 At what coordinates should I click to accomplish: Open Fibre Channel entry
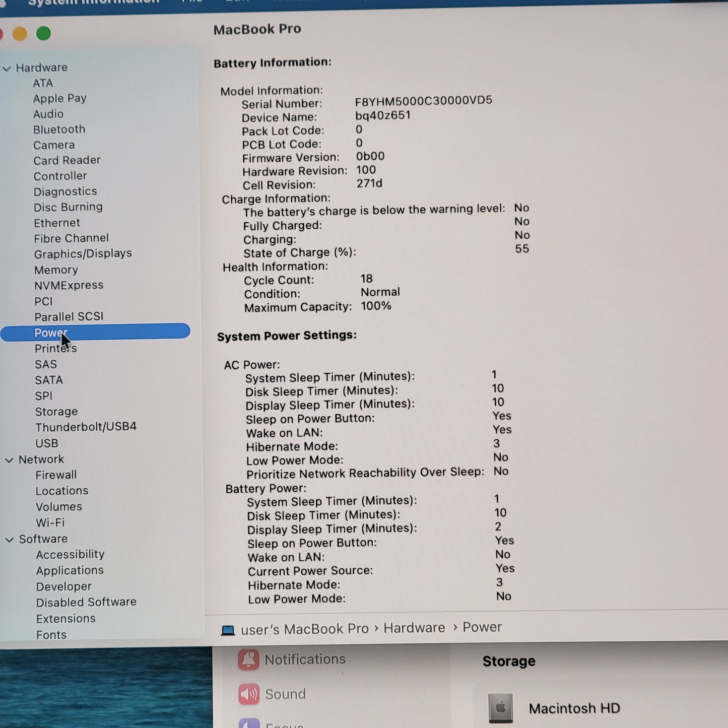point(71,238)
